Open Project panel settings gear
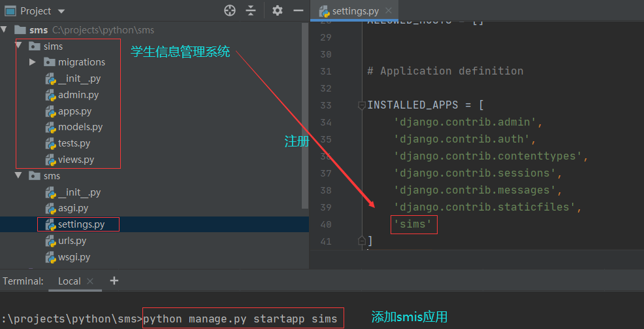This screenshot has height=329, width=644. (x=278, y=10)
